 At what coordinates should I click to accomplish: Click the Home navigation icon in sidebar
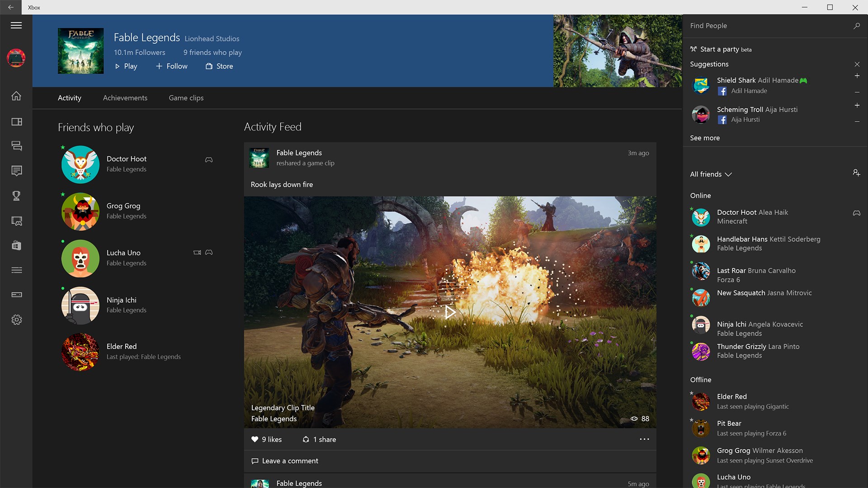[x=16, y=96]
